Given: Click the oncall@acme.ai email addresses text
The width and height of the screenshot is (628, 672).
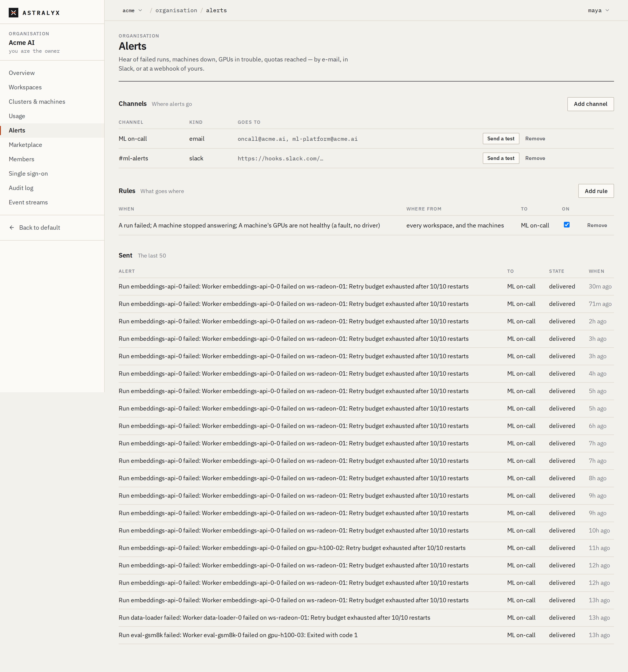Looking at the screenshot, I should 297,139.
